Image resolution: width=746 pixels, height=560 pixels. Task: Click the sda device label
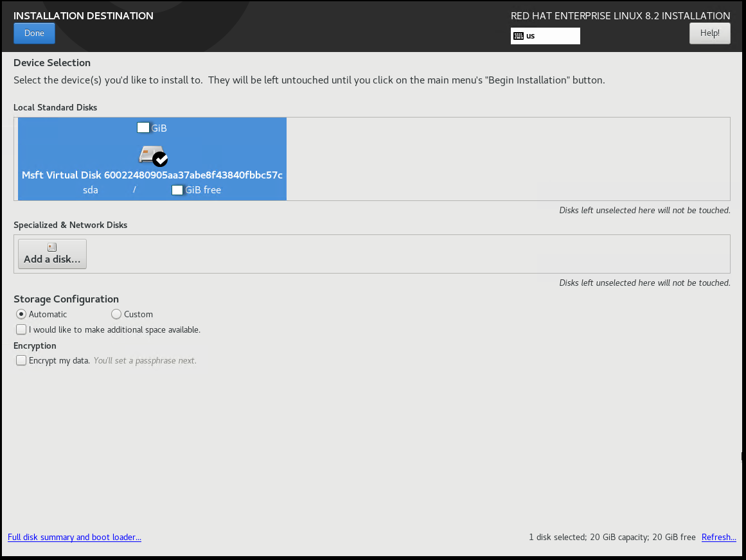91,190
